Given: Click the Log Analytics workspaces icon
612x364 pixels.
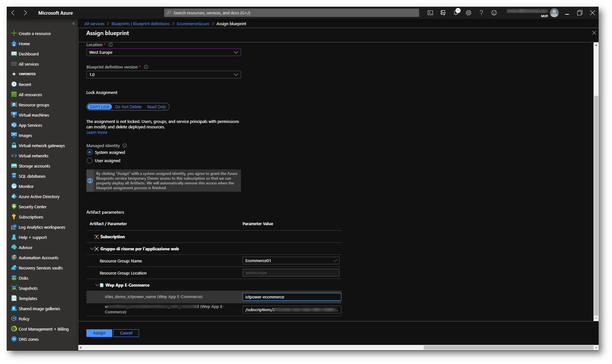Looking at the screenshot, I should pyautogui.click(x=14, y=227).
